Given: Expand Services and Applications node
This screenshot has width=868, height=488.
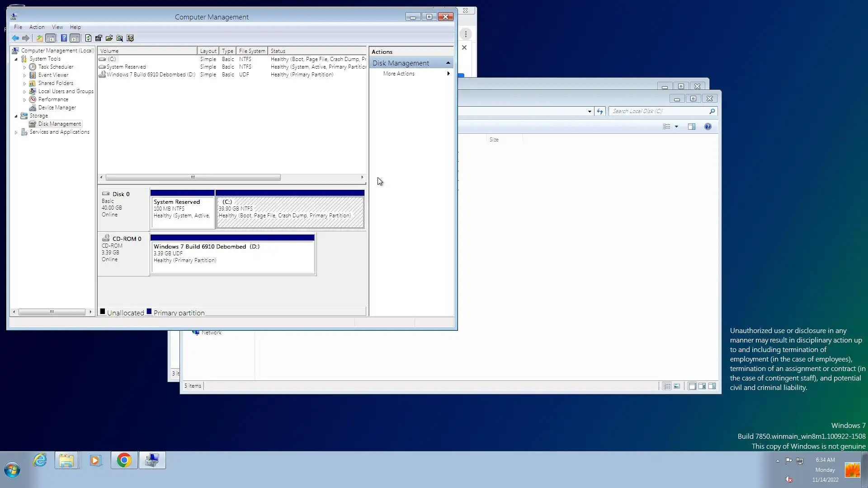Looking at the screenshot, I should click(16, 132).
